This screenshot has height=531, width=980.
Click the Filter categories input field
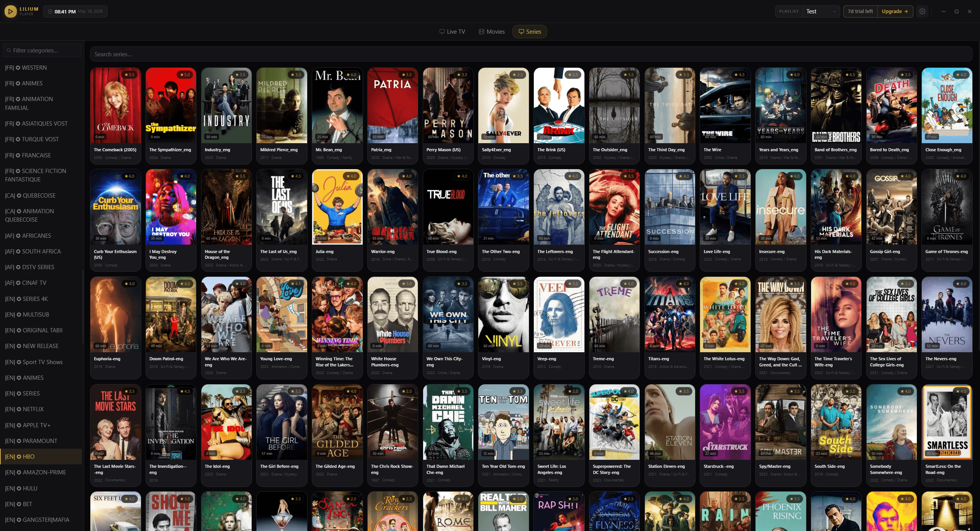42,50
